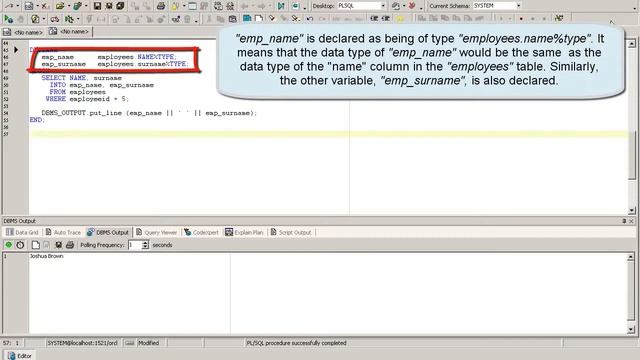The height and width of the screenshot is (360, 640).
Task: Click the SYSTEM@localhost connection status text
Action: 82,343
